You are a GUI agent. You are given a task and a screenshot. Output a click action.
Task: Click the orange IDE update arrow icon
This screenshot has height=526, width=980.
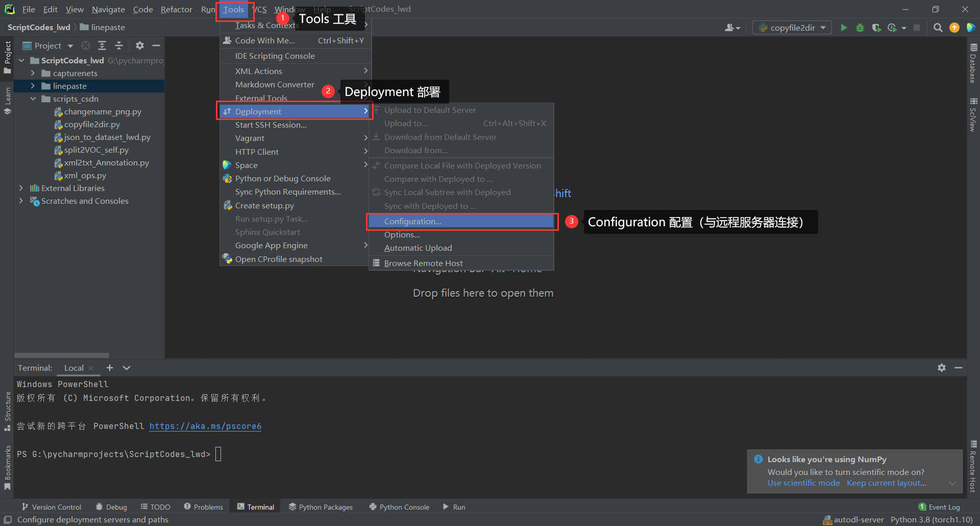point(954,28)
